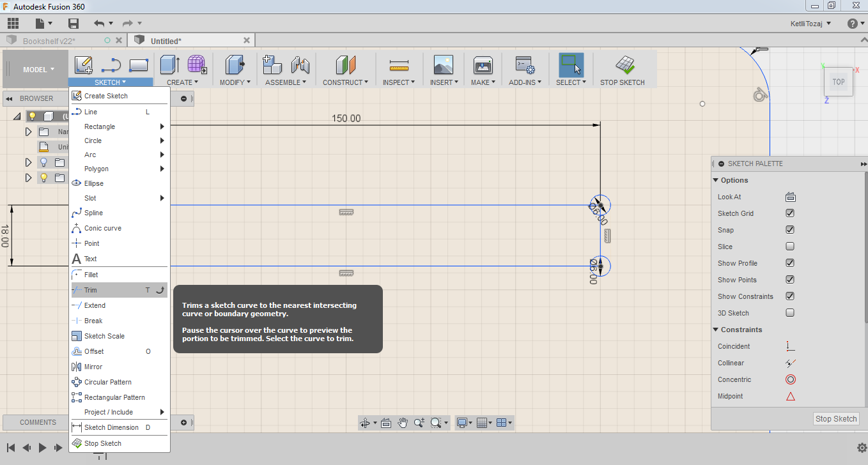868x465 pixels.
Task: Open the MODIFY dropdown menu
Action: (235, 82)
